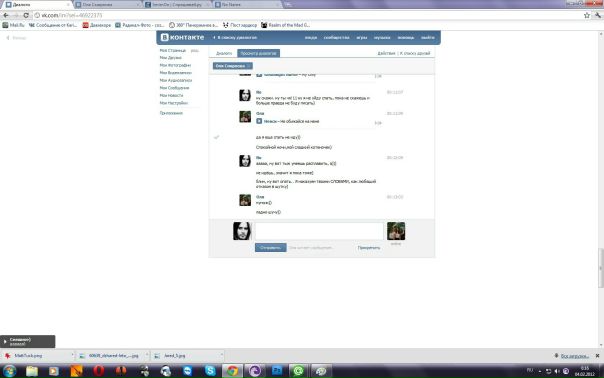The image size is (604, 378).
Task: Open the Пост хардкор bookmark
Action: [x=240, y=25]
